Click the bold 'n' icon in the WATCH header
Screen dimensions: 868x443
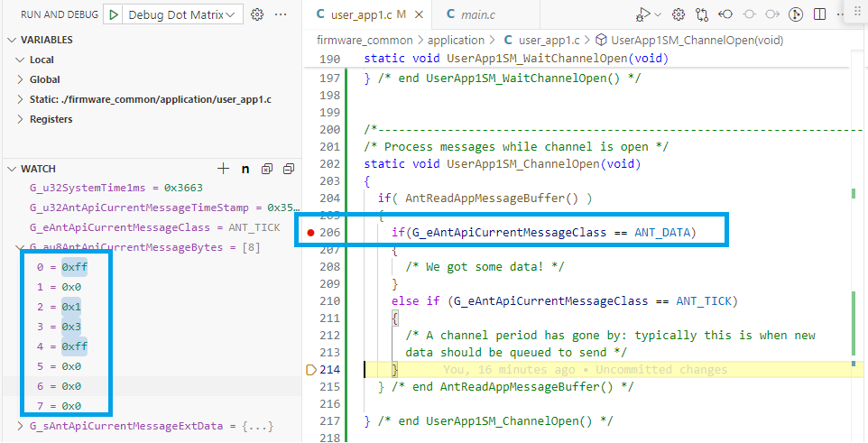coord(245,170)
